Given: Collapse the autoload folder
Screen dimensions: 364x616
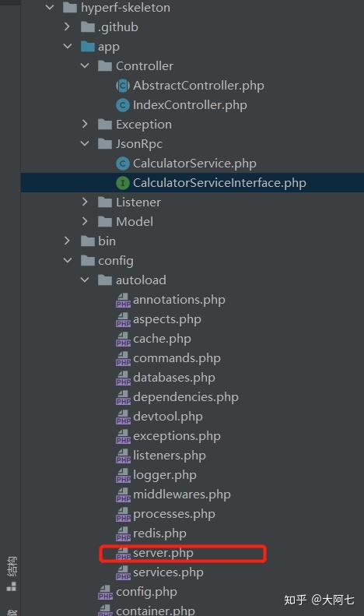Looking at the screenshot, I should [85, 280].
